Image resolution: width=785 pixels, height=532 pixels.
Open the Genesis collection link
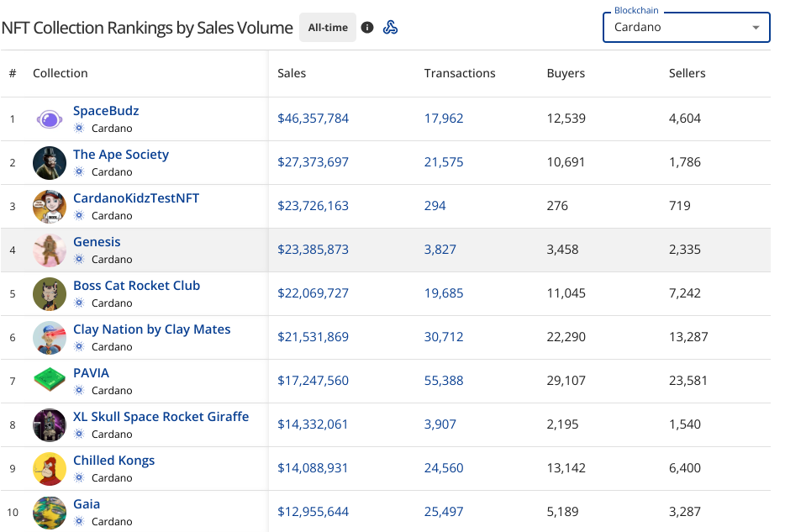pyautogui.click(x=97, y=242)
